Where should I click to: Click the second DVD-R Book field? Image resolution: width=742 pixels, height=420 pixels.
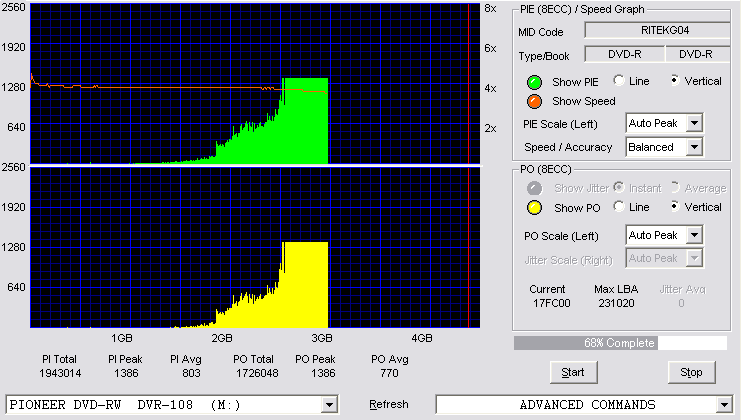click(x=698, y=54)
